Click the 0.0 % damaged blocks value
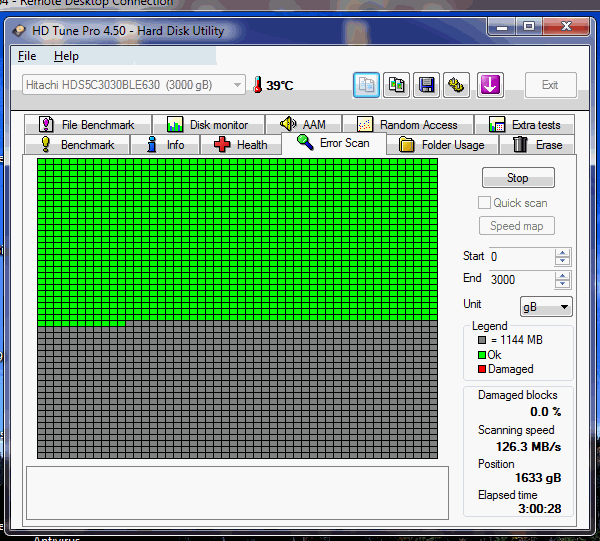This screenshot has height=541, width=600. [545, 412]
